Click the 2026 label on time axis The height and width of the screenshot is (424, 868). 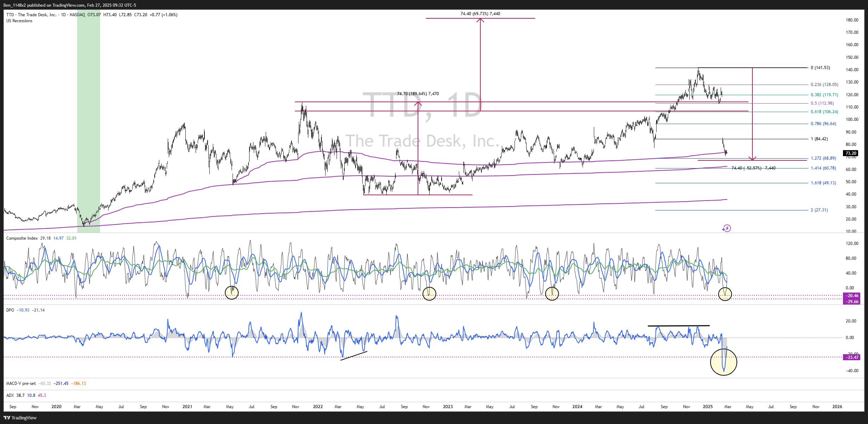pyautogui.click(x=837, y=407)
